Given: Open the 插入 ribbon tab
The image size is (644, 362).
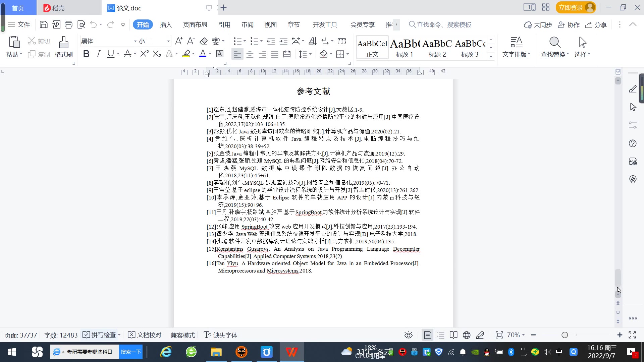Looking at the screenshot, I should [x=166, y=24].
